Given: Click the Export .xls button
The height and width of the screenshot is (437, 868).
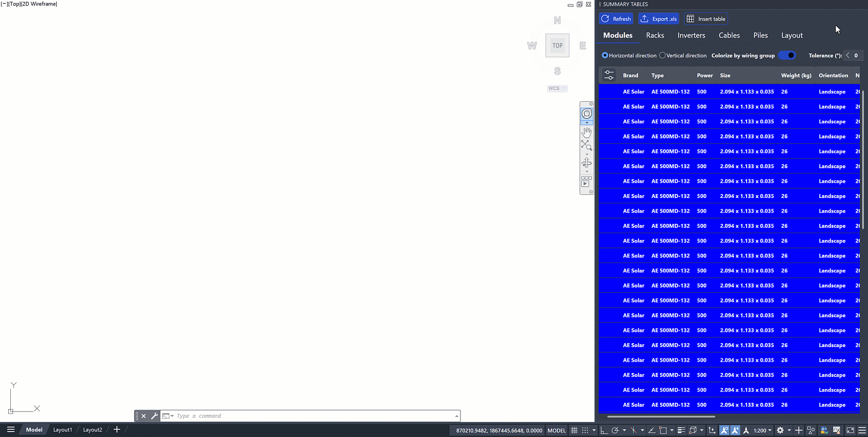Looking at the screenshot, I should tap(659, 19).
